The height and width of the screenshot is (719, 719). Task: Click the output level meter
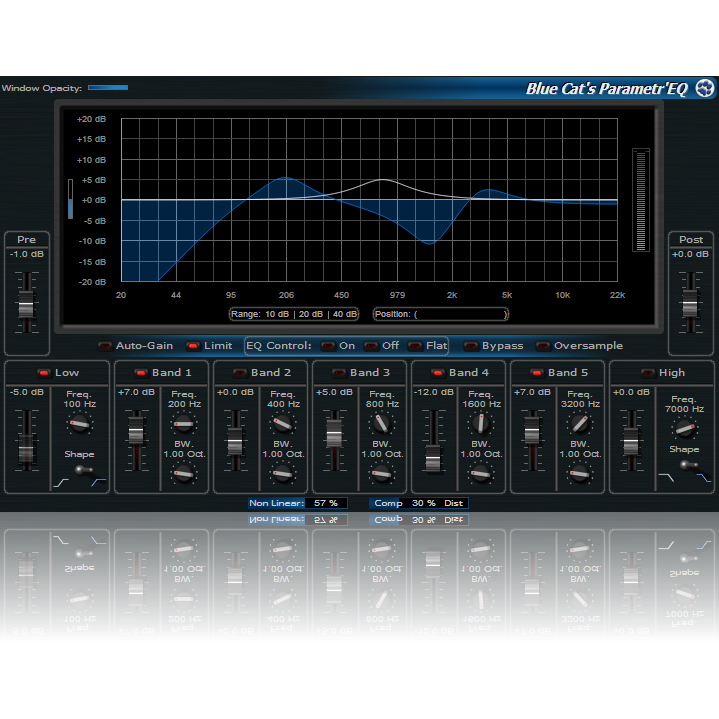tap(641, 200)
